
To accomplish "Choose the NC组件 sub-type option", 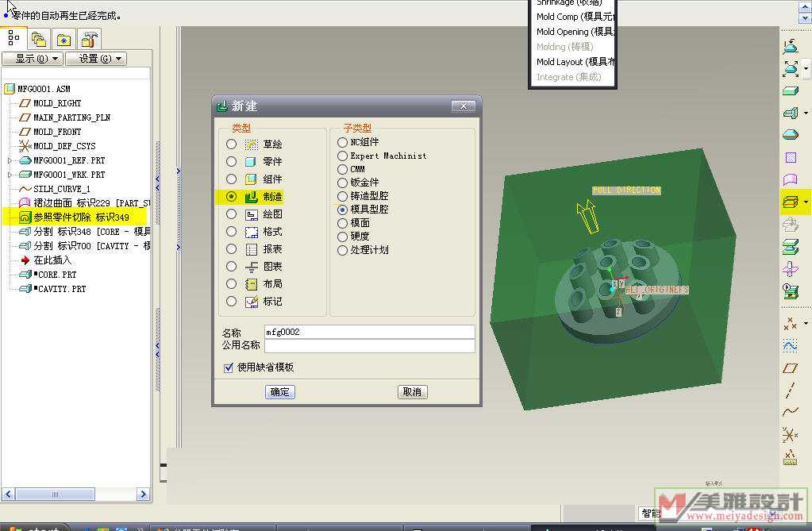I will 342,142.
